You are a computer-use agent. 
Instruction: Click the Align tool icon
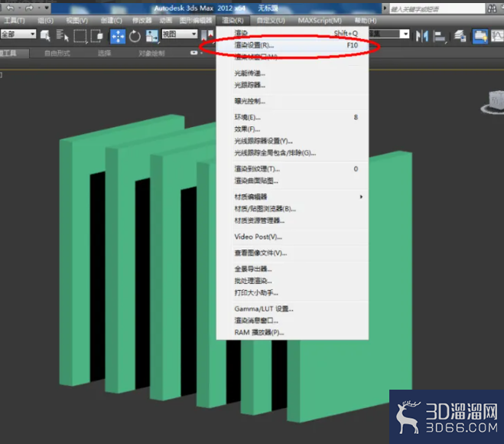[439, 36]
